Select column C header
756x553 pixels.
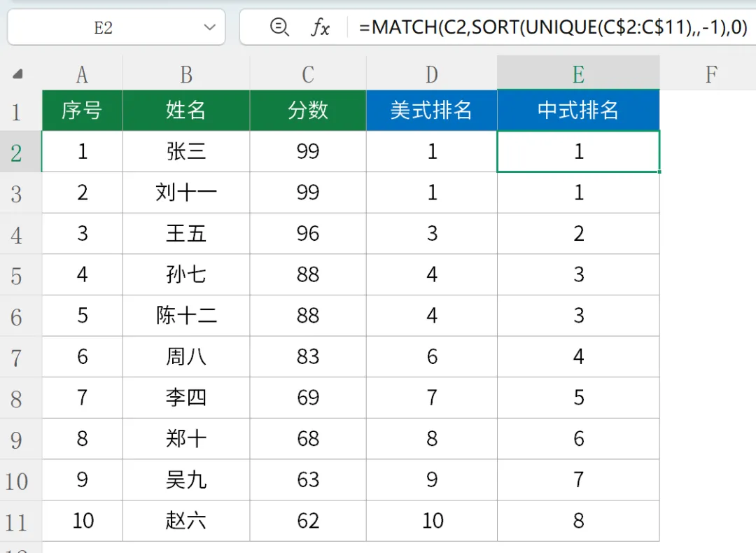(x=307, y=74)
